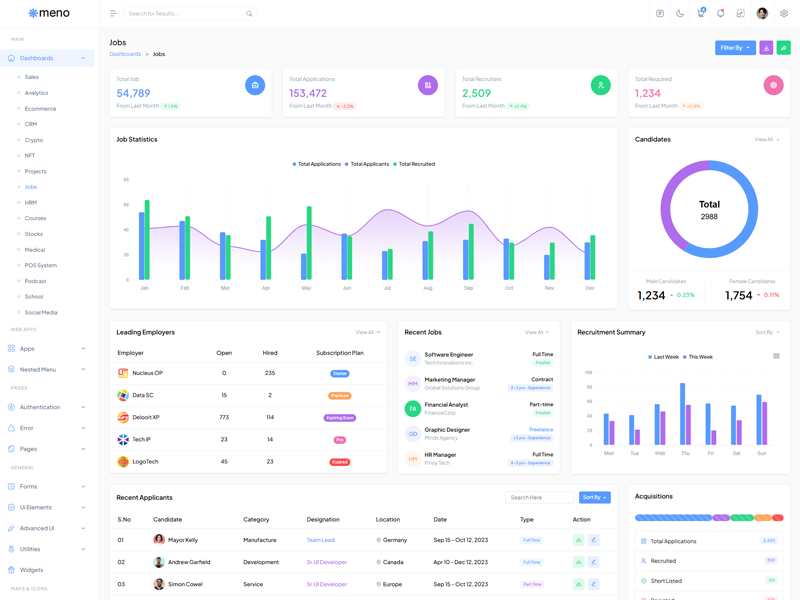Open the Recruitment Summary chart menu icon
Viewport: 800px width, 600px height.
tap(776, 356)
